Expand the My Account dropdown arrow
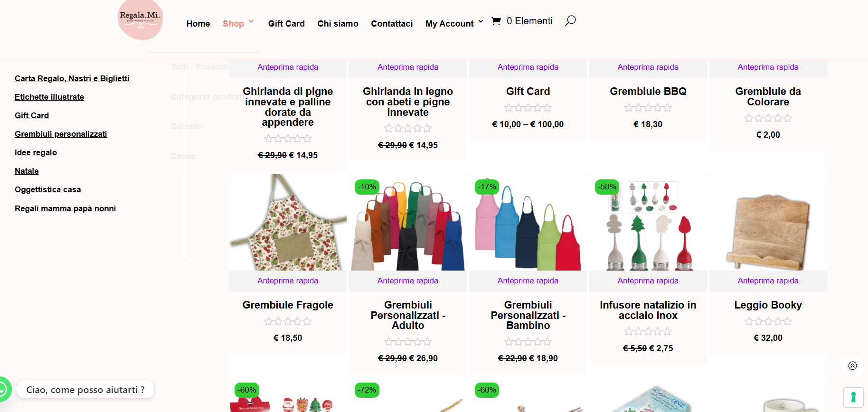 click(481, 21)
